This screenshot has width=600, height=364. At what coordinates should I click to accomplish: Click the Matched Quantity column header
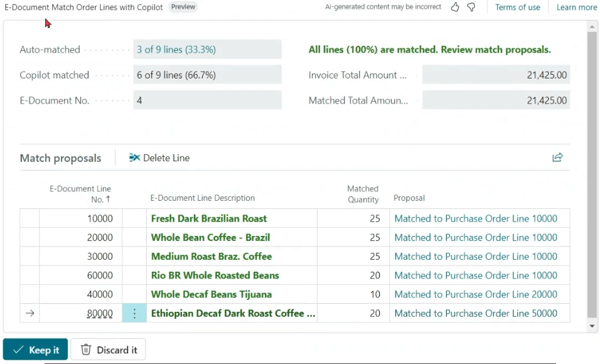pyautogui.click(x=363, y=193)
